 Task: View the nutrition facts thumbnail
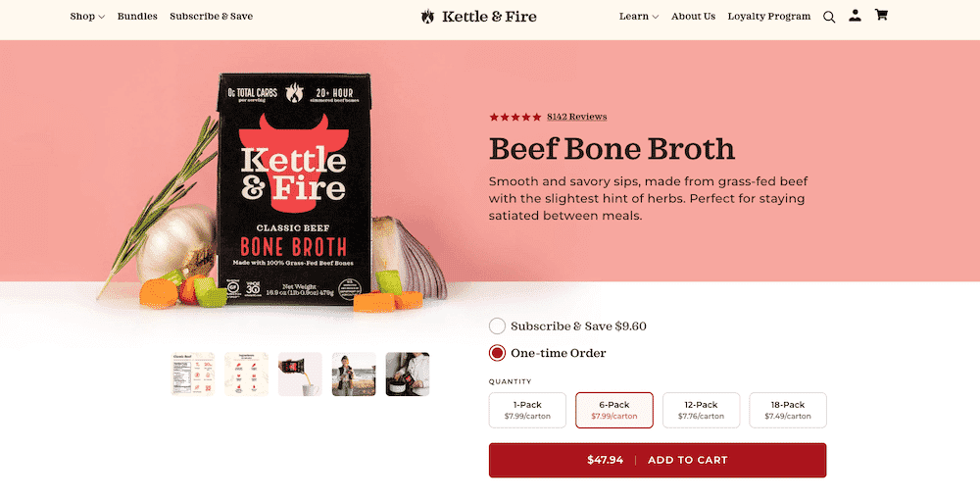[192, 375]
